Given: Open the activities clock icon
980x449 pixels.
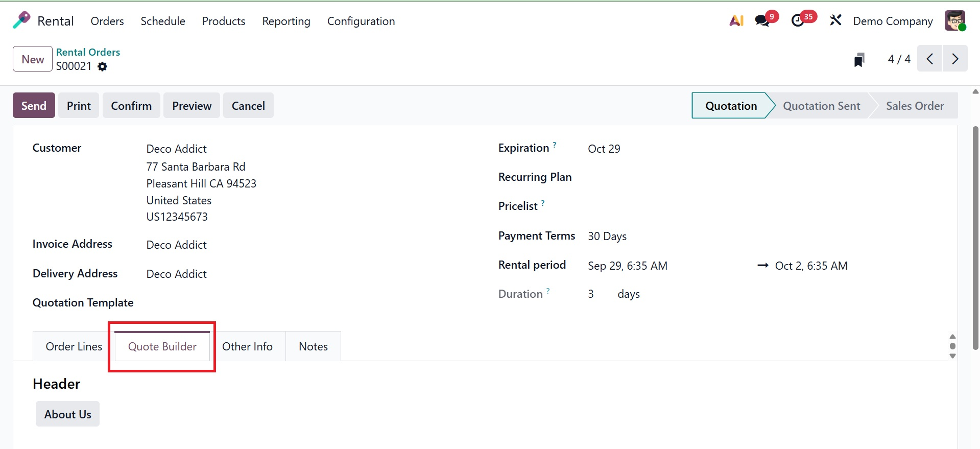Looking at the screenshot, I should pos(798,21).
